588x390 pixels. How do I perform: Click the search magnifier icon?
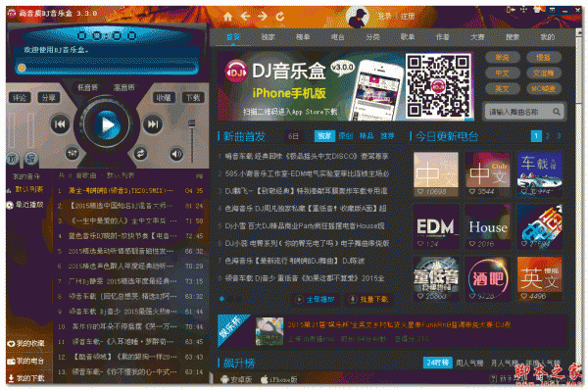557,112
